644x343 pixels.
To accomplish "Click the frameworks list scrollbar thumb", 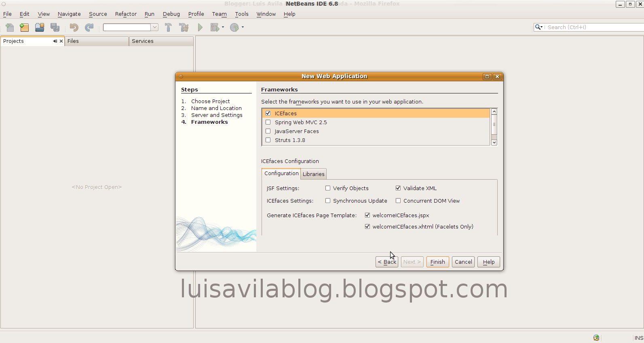I will tap(494, 124).
